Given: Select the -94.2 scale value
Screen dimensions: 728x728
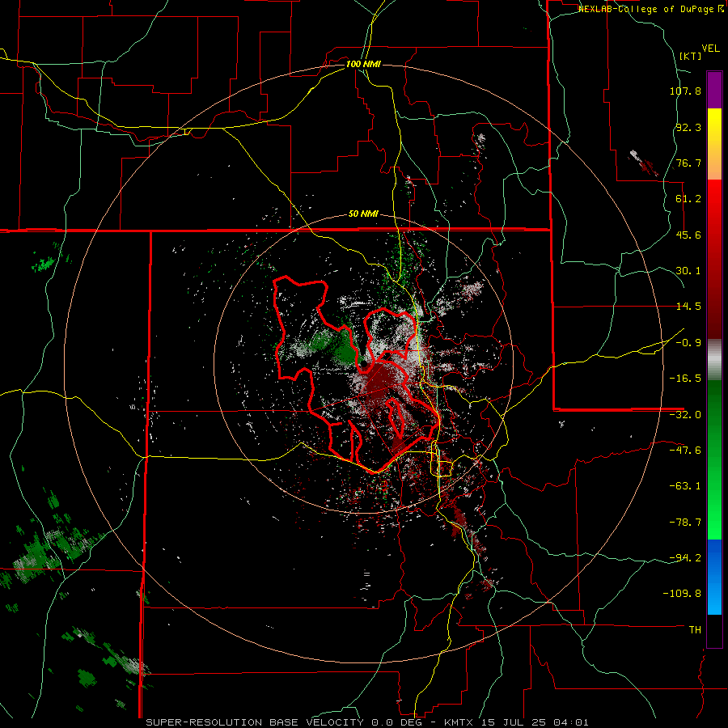Looking at the screenshot, I should click(685, 558).
